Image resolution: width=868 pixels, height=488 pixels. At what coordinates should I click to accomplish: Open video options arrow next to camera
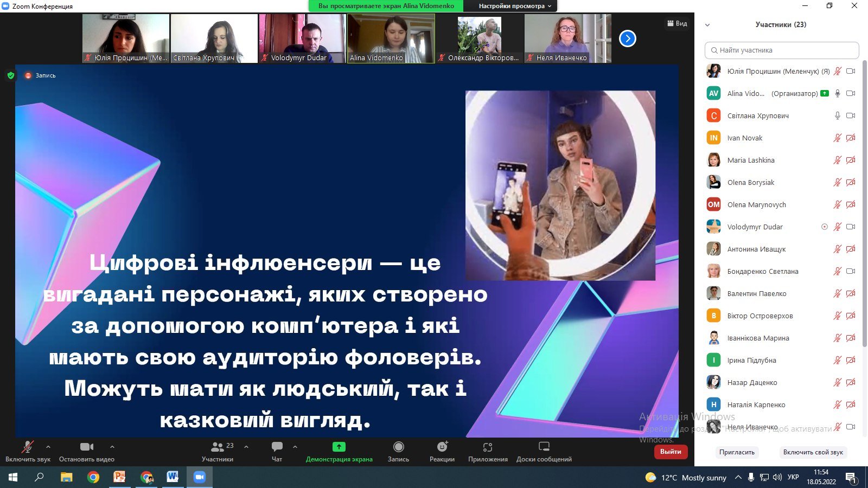112,447
